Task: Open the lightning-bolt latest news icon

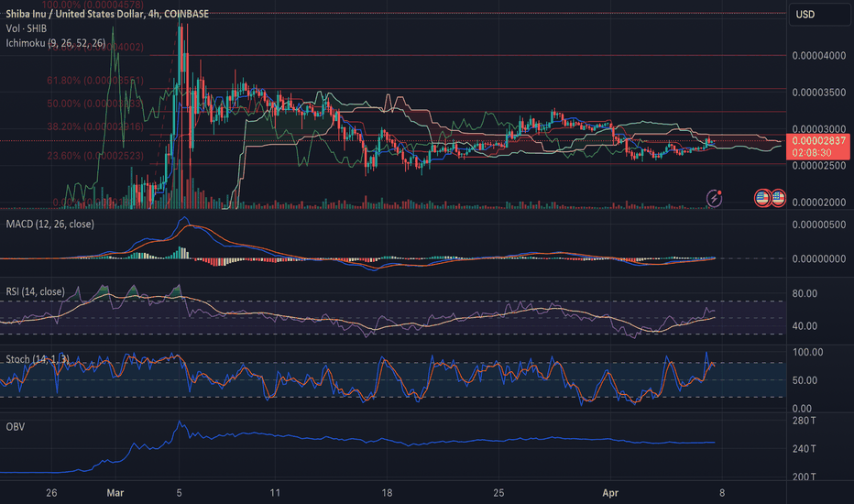Action: coord(714,198)
